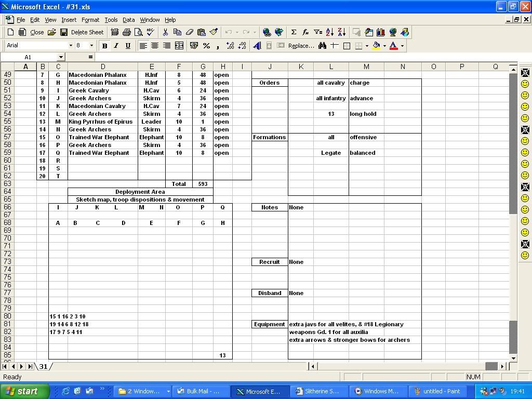This screenshot has height=399, width=532.
Task: Open the Format menu
Action: tap(90, 20)
